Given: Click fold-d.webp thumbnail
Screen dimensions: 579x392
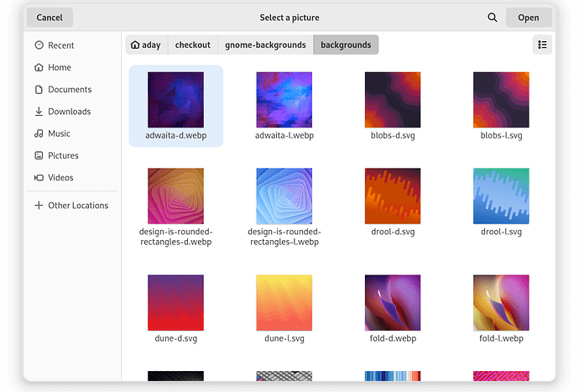Looking at the screenshot, I should point(393,302).
